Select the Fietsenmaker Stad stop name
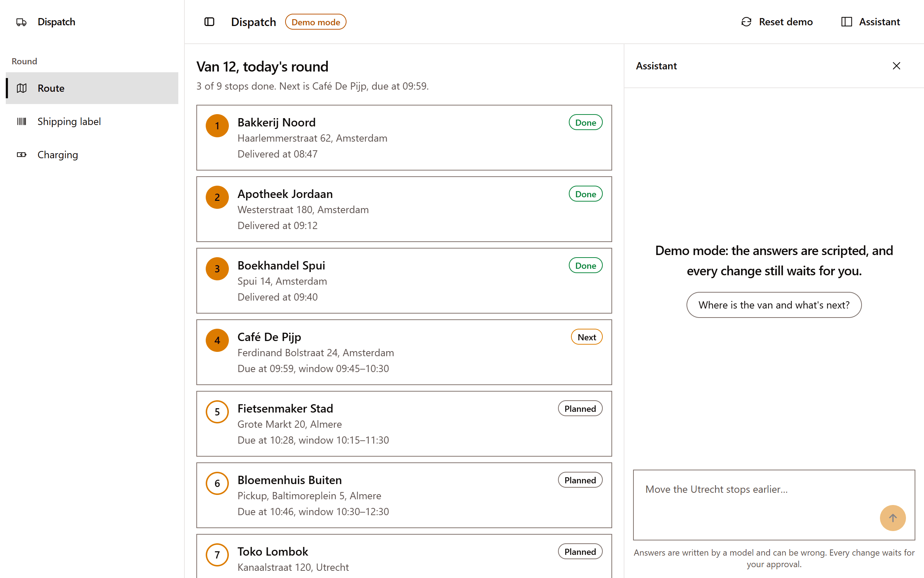Screen dimensions: 924x578 (285, 408)
